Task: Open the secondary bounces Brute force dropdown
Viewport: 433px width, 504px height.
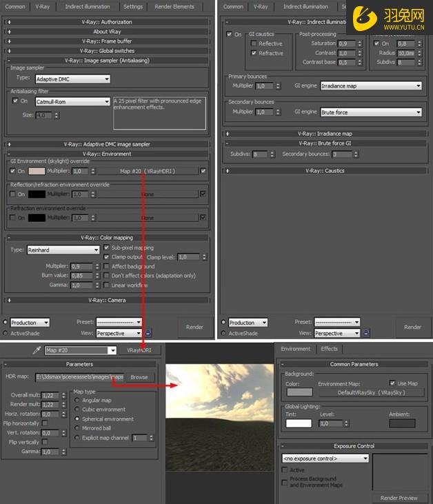Action: point(371,112)
